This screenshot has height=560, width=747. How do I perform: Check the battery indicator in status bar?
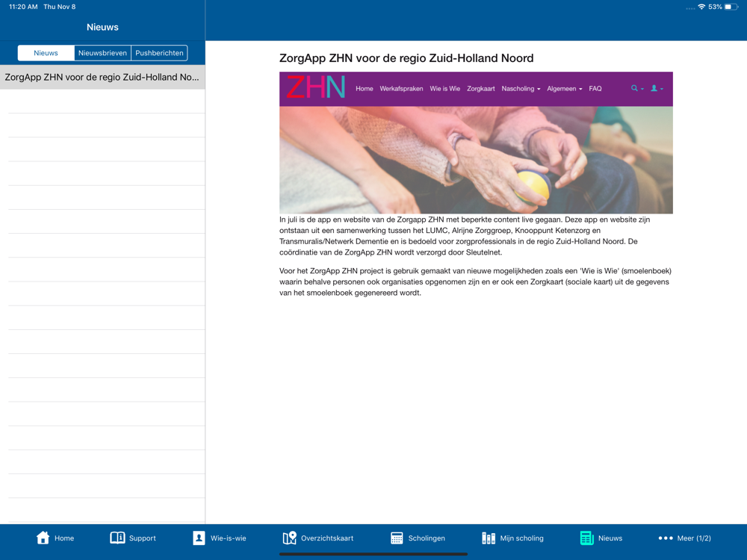[731, 7]
